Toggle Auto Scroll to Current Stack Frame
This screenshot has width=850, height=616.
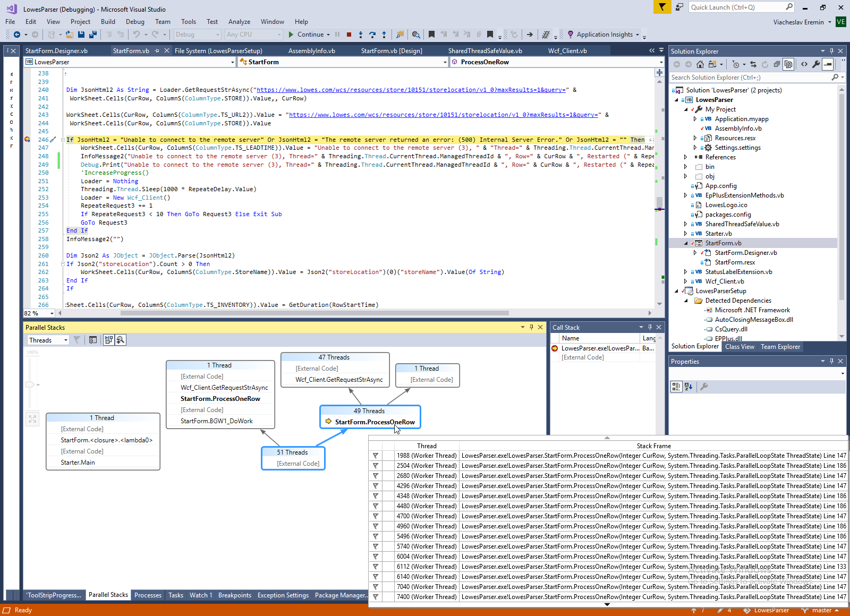point(109,340)
